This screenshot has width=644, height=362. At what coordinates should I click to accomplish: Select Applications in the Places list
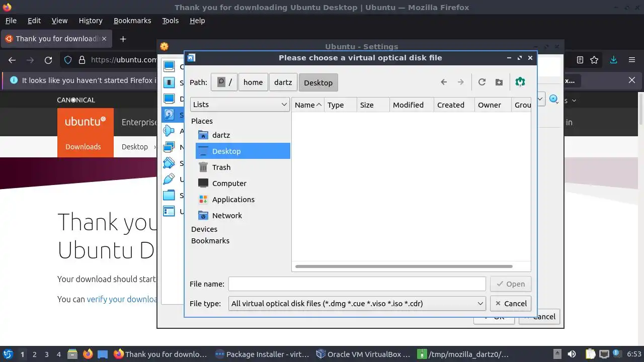[243, 199]
